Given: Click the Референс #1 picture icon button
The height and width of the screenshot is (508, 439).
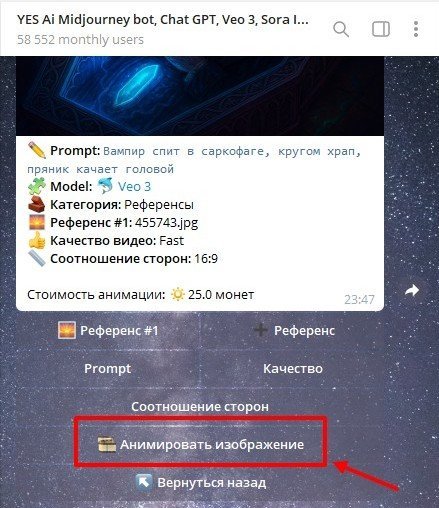Looking at the screenshot, I should point(108,331).
